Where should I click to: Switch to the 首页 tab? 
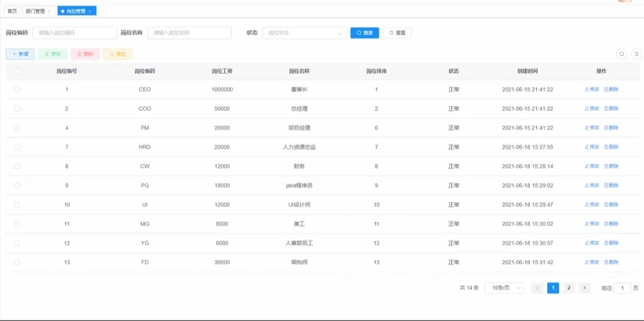pos(12,11)
